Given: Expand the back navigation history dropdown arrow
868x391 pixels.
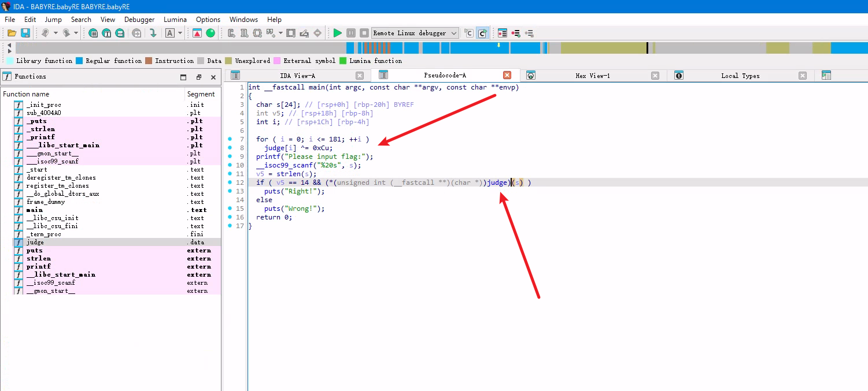Looking at the screenshot, I should coord(56,33).
